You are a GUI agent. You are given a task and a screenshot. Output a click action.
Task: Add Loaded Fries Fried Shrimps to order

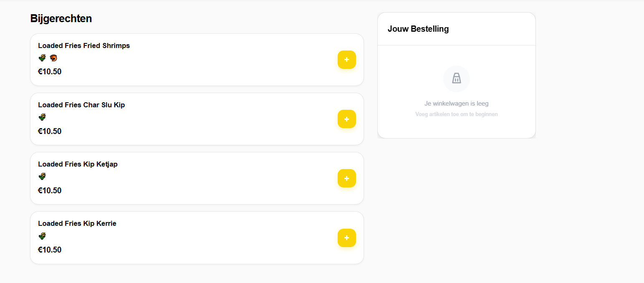pyautogui.click(x=346, y=60)
